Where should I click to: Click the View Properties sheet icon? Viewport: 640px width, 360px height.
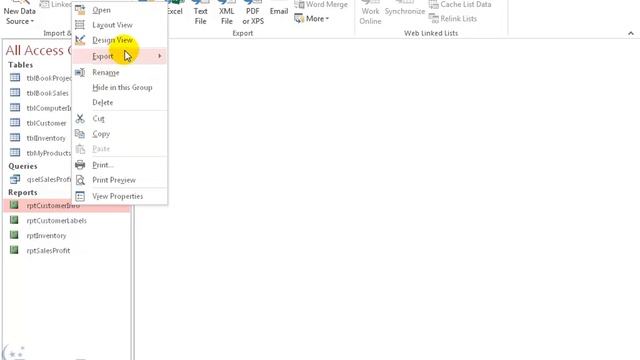pyautogui.click(x=80, y=196)
